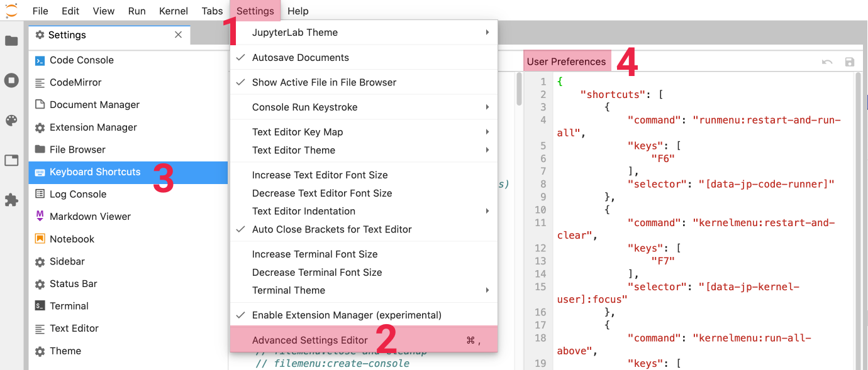This screenshot has width=868, height=370.
Task: Open the File Browser sidebar folder icon
Action: pyautogui.click(x=11, y=41)
